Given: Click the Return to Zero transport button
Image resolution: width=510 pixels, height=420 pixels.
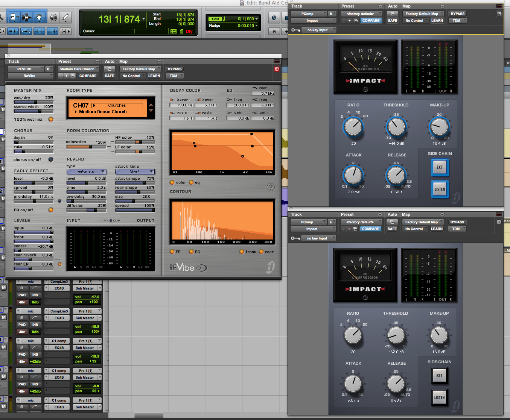Looking at the screenshot, I should pyautogui.click(x=274, y=31).
